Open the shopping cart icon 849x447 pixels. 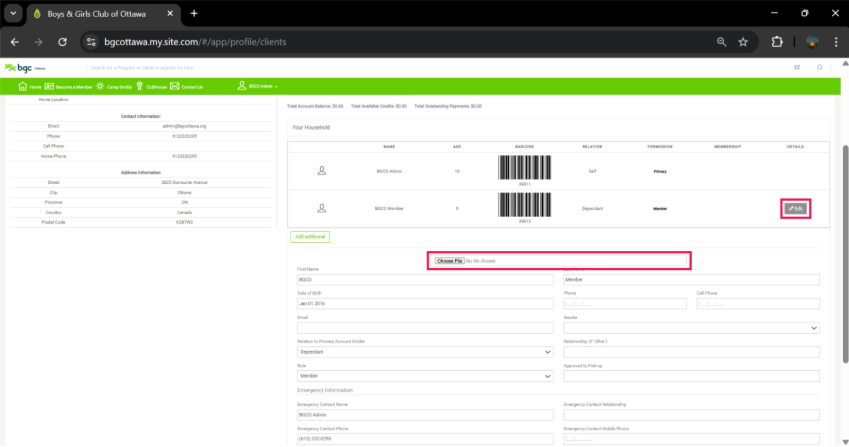point(797,67)
